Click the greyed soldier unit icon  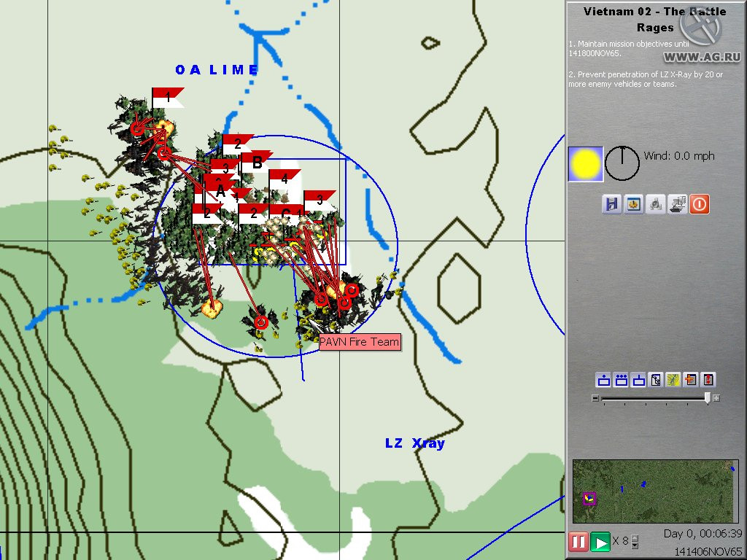[x=656, y=204]
